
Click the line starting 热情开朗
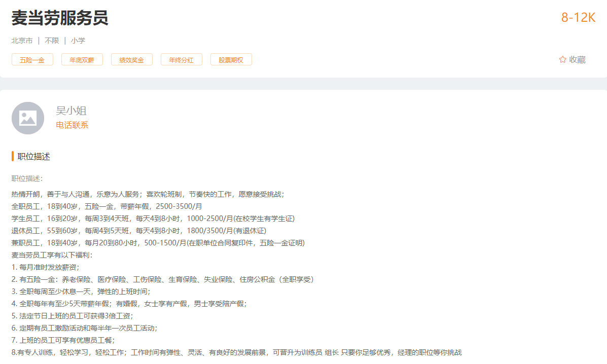pyautogui.click(x=148, y=194)
